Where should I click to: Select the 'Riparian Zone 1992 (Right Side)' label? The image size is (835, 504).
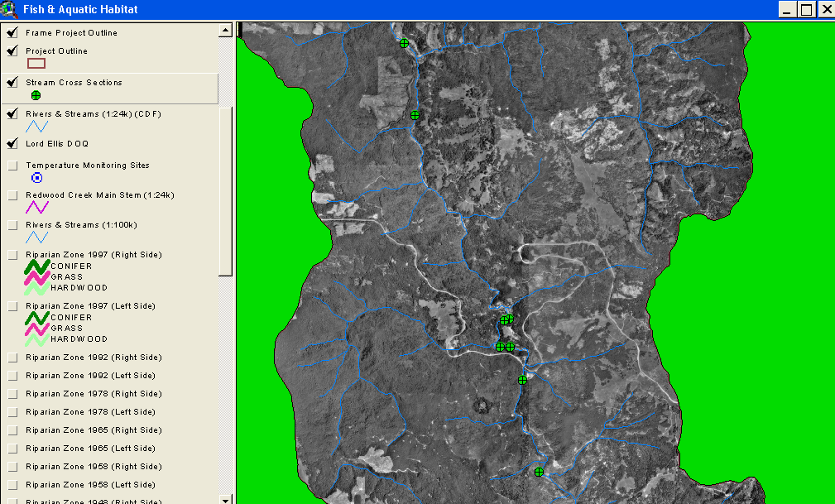click(94, 357)
